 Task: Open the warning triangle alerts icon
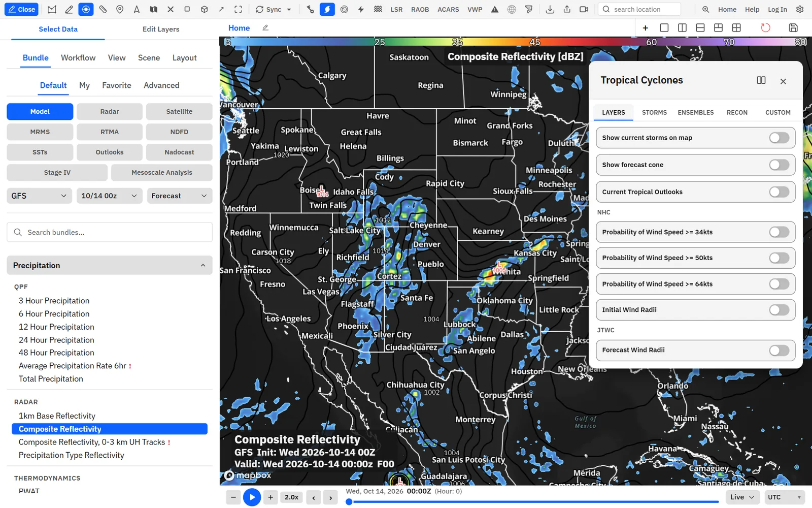[x=495, y=9]
